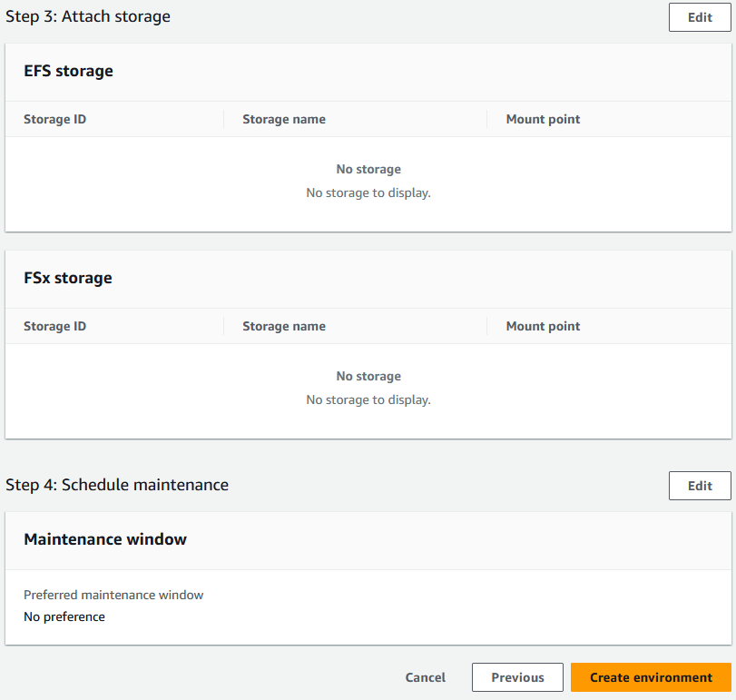This screenshot has height=700, width=736.
Task: Click the Step 4: Schedule maintenance title
Action: (117, 485)
